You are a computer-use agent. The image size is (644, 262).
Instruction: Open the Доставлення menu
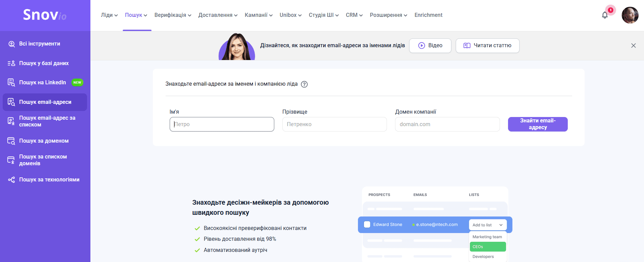point(218,15)
